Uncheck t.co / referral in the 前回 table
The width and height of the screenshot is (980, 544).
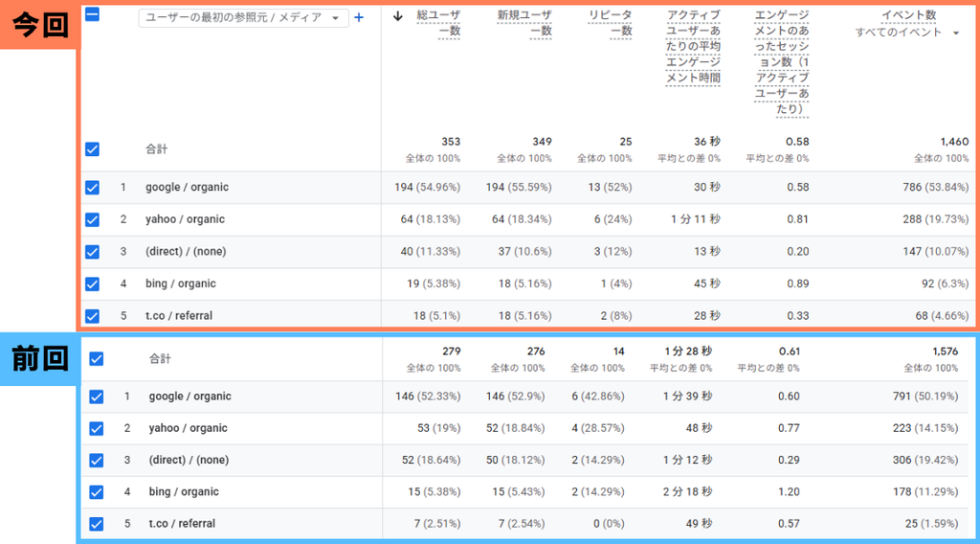[x=97, y=524]
